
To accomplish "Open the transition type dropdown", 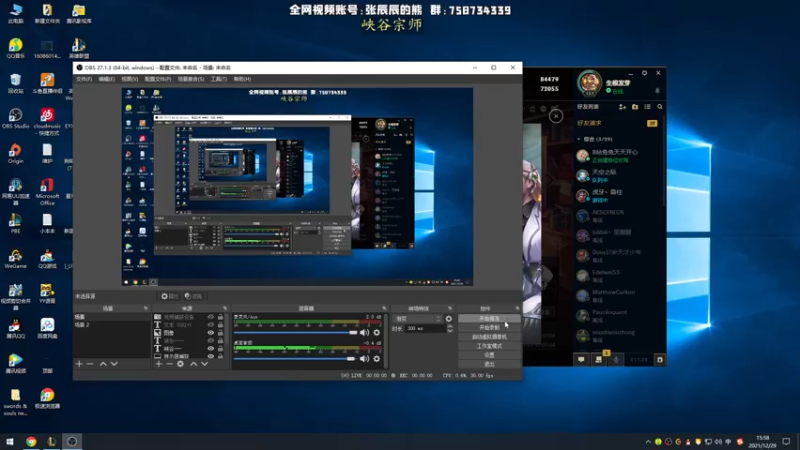I will pyautogui.click(x=418, y=319).
